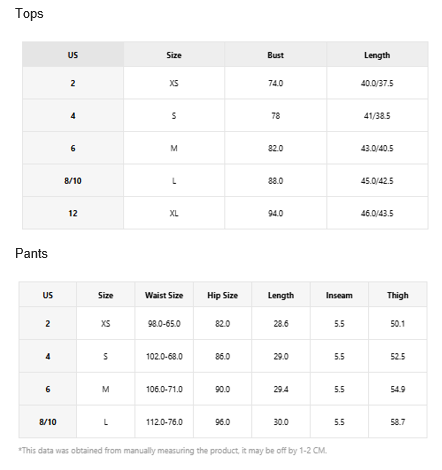Select the Inseam column header

339,295
